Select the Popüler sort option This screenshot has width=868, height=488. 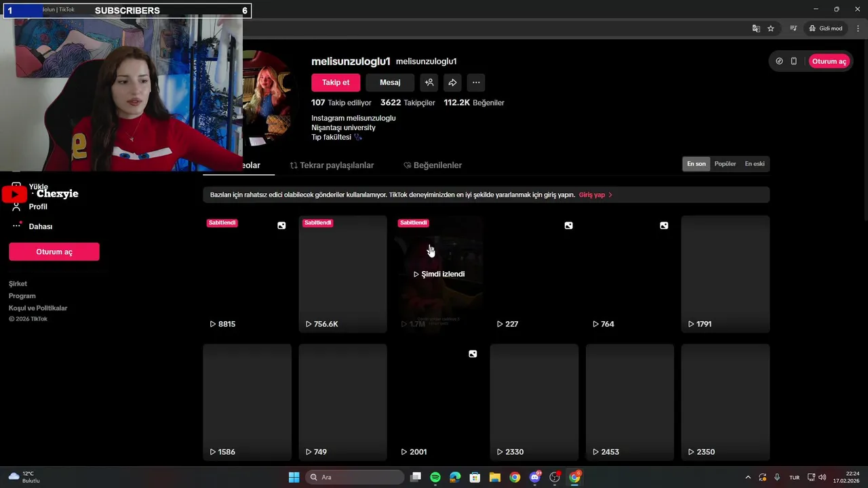click(x=725, y=164)
